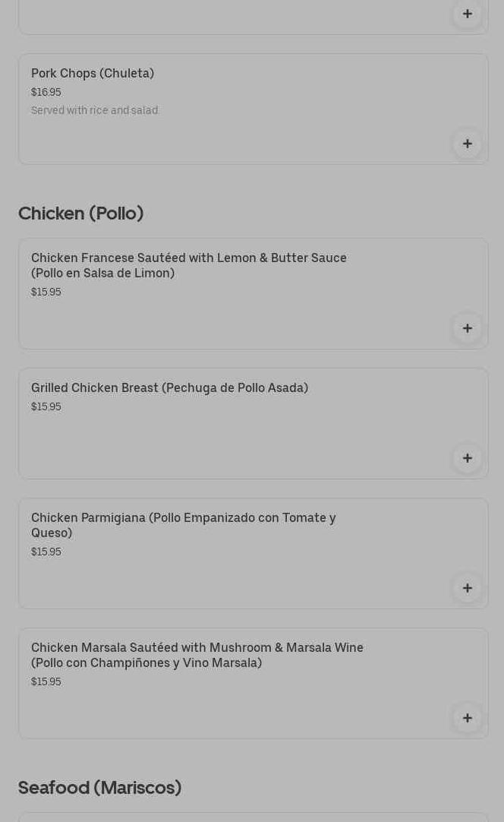Viewport: 504px width, 822px height.
Task: Add Chicken Parmigiana to the order
Action: coord(467,588)
